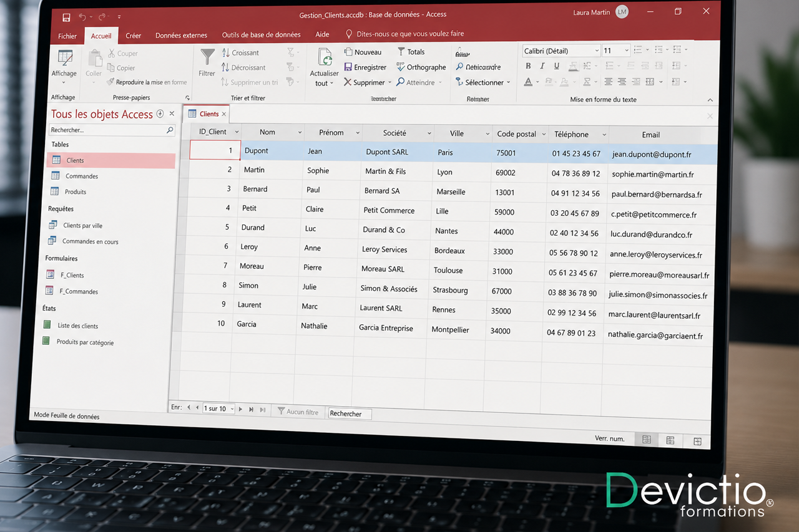Click the Orthographe spelling check
This screenshot has width=799, height=532.
tap(421, 67)
